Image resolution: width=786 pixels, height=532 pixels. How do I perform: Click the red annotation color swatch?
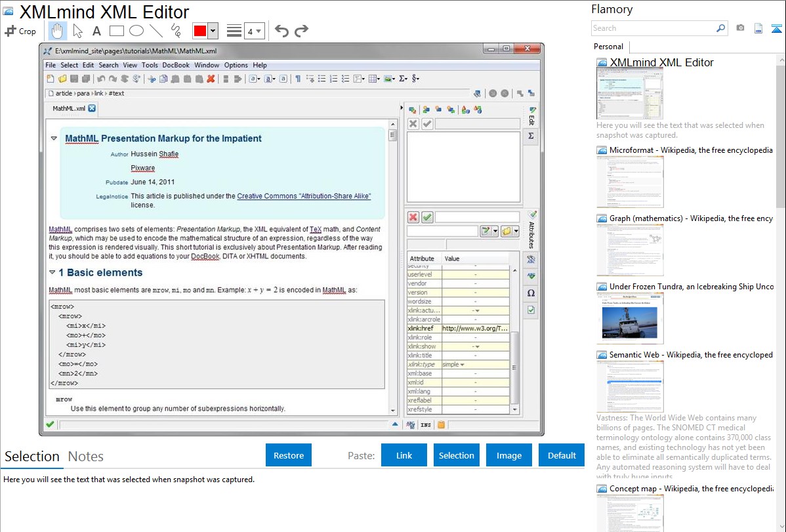pyautogui.click(x=200, y=31)
